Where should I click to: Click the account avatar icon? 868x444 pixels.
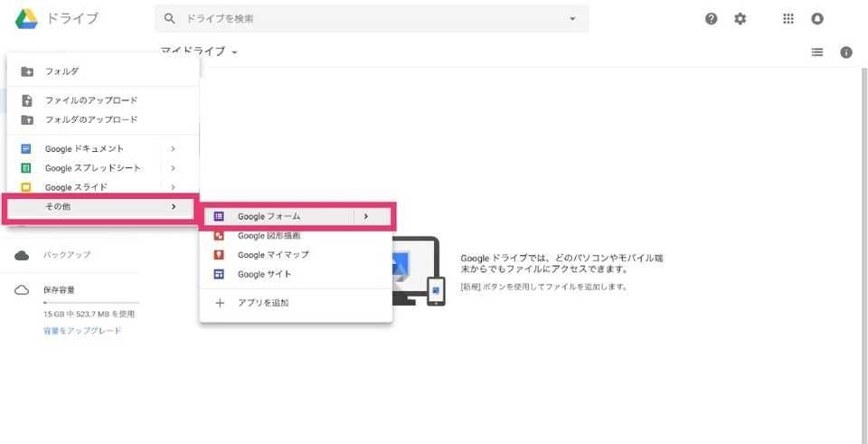pos(817,19)
